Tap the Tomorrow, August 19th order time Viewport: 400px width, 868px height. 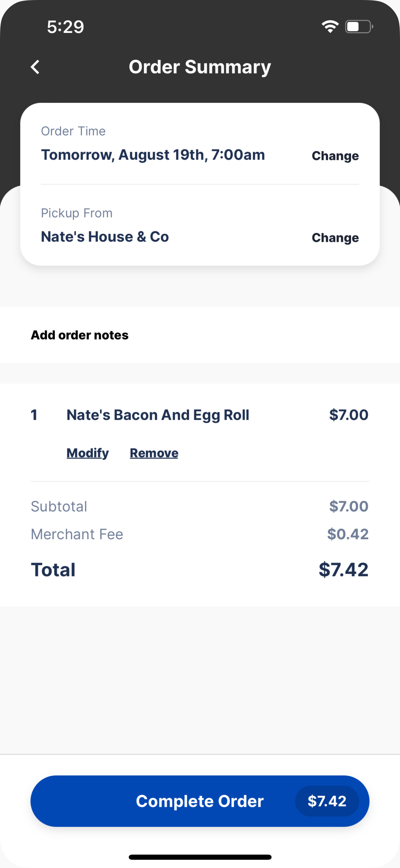[x=153, y=155]
